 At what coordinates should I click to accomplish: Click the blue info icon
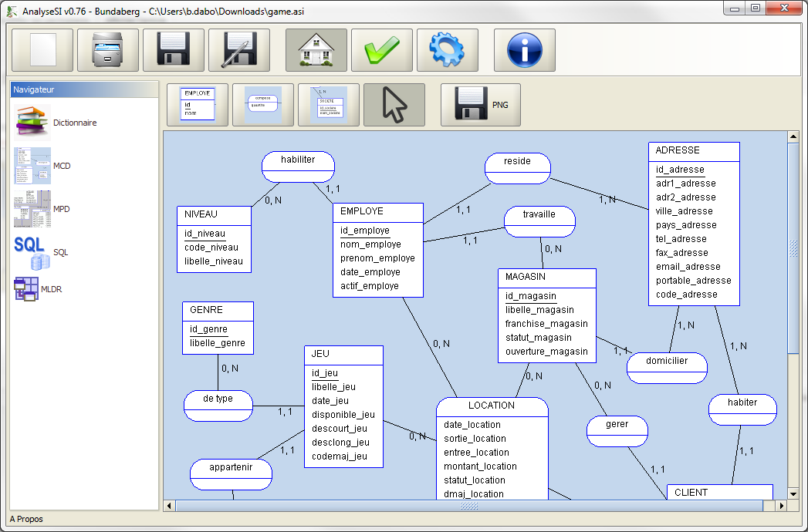(525, 51)
